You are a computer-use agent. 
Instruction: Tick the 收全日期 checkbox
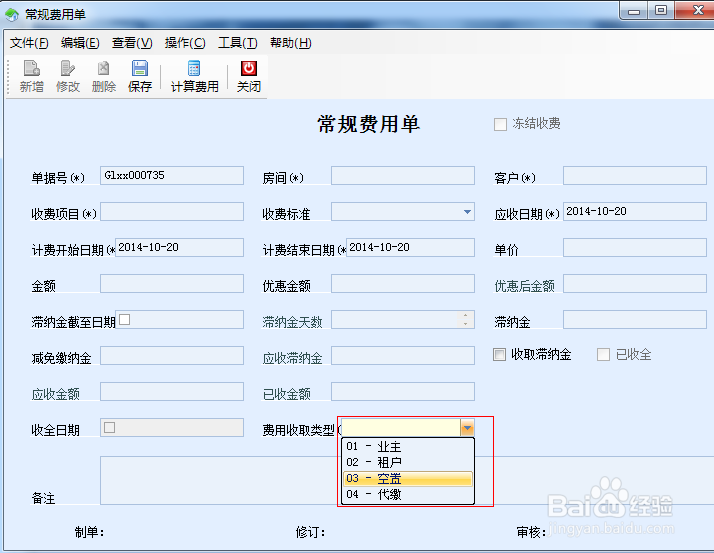point(109,427)
